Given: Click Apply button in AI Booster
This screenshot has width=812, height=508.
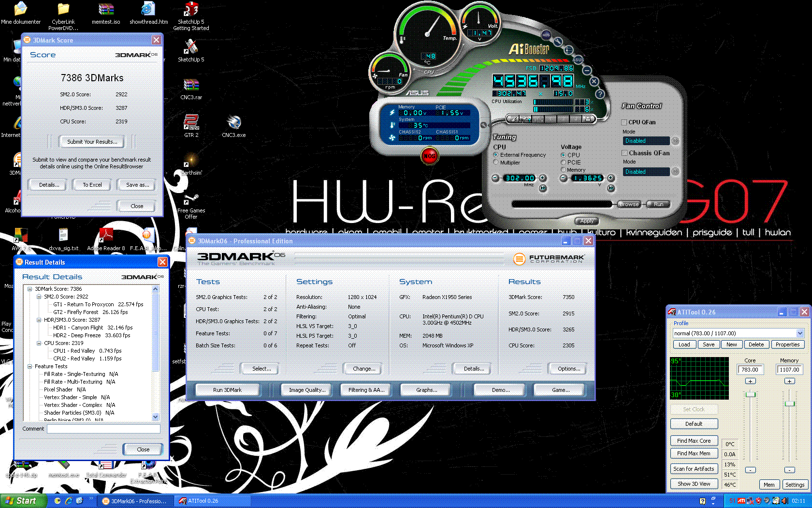Looking at the screenshot, I should click(x=587, y=221).
